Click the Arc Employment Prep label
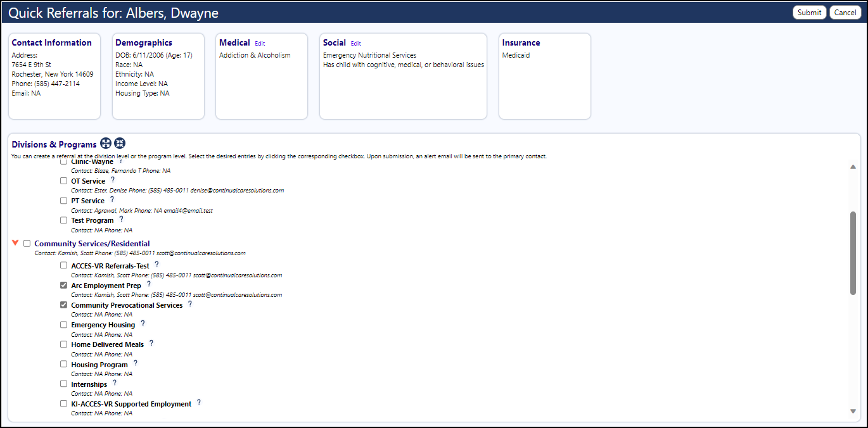 click(x=106, y=286)
